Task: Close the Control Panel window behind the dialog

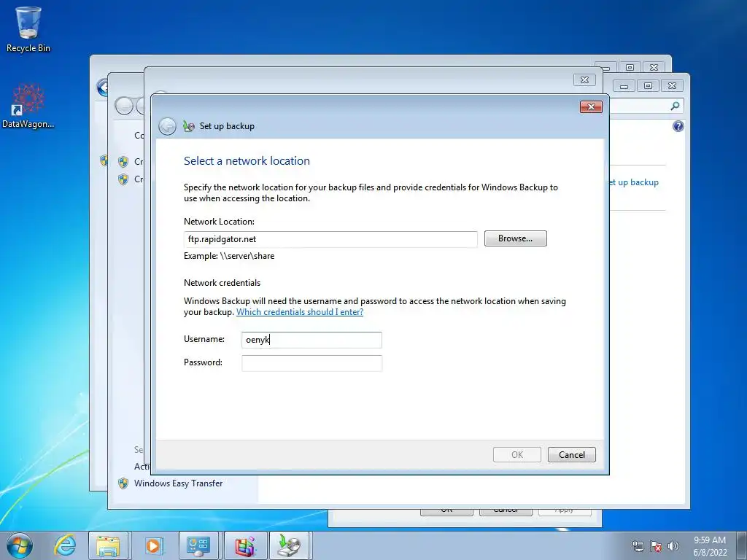Action: coord(672,86)
